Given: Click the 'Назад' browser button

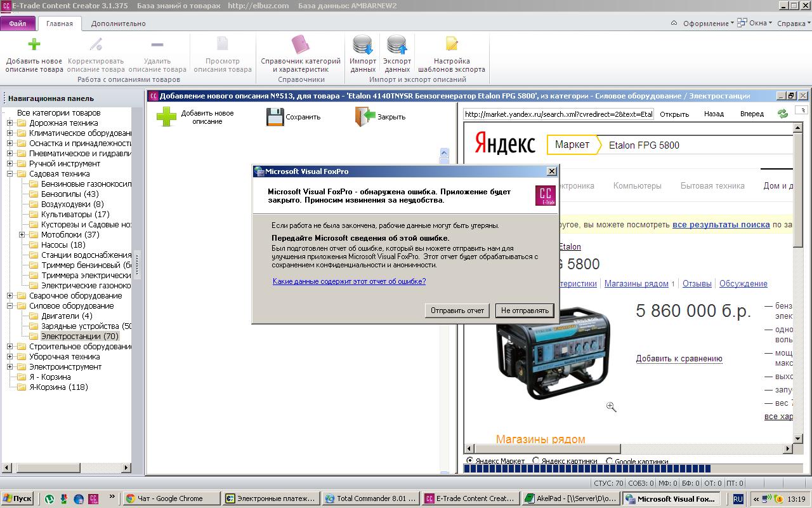Looking at the screenshot, I should pyautogui.click(x=714, y=114).
